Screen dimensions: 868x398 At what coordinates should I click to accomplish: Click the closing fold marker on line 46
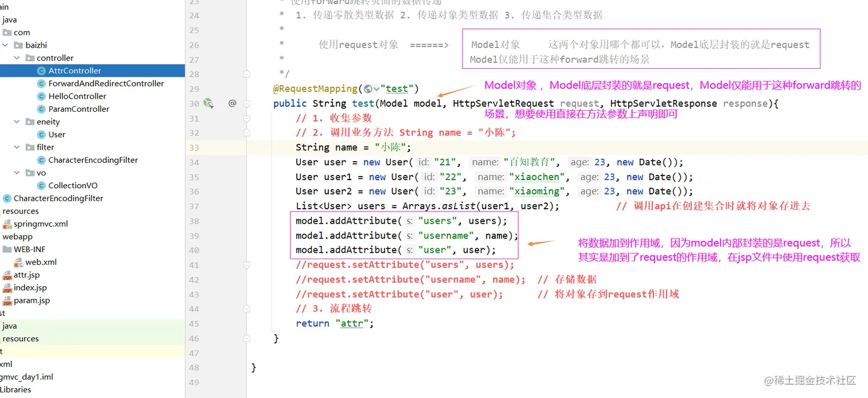(247, 338)
